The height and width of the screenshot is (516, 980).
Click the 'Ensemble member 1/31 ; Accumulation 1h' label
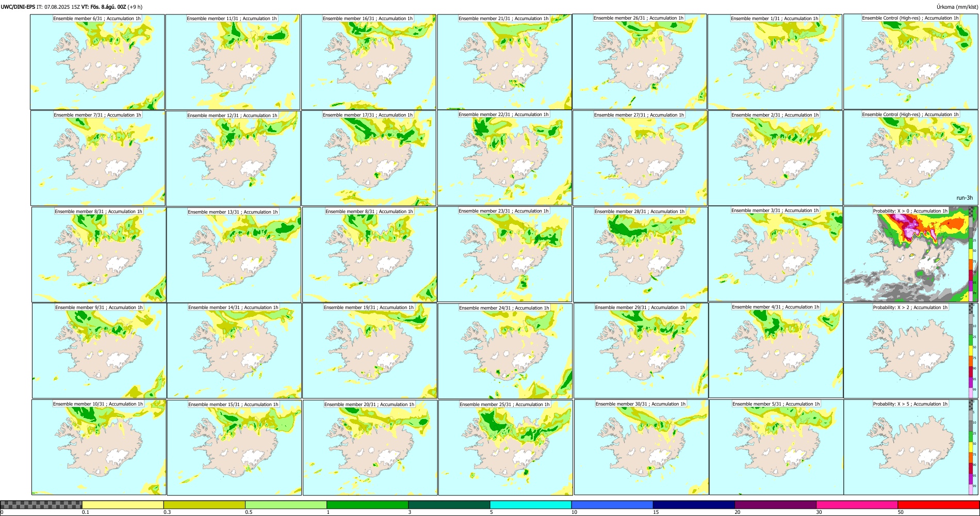pyautogui.click(x=774, y=19)
